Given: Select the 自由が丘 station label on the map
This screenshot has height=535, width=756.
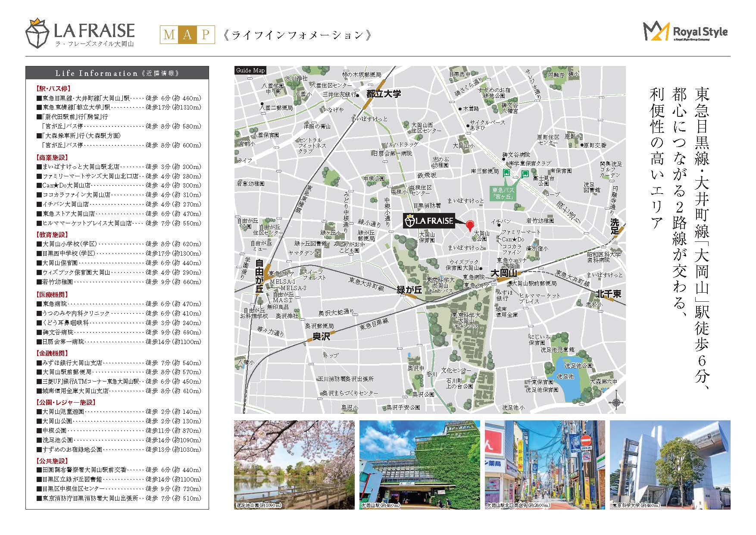Looking at the screenshot, I should tap(259, 276).
